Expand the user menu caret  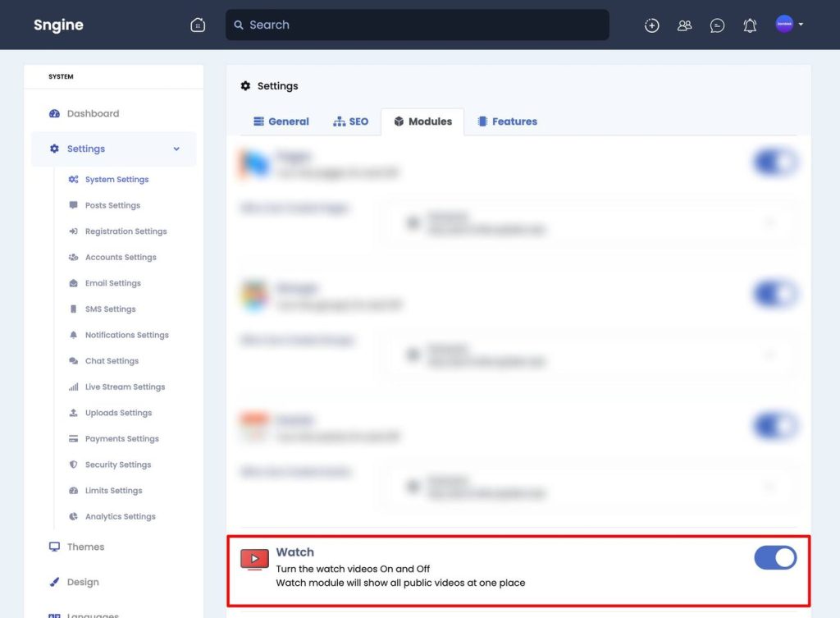pyautogui.click(x=801, y=24)
